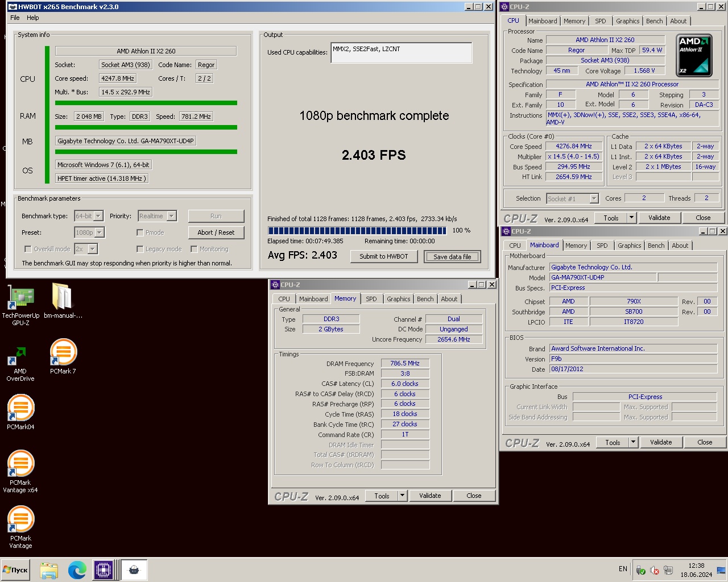Expand Tools arrow in CPU-Z CPU window
Image resolution: width=728 pixels, height=582 pixels.
(x=631, y=218)
